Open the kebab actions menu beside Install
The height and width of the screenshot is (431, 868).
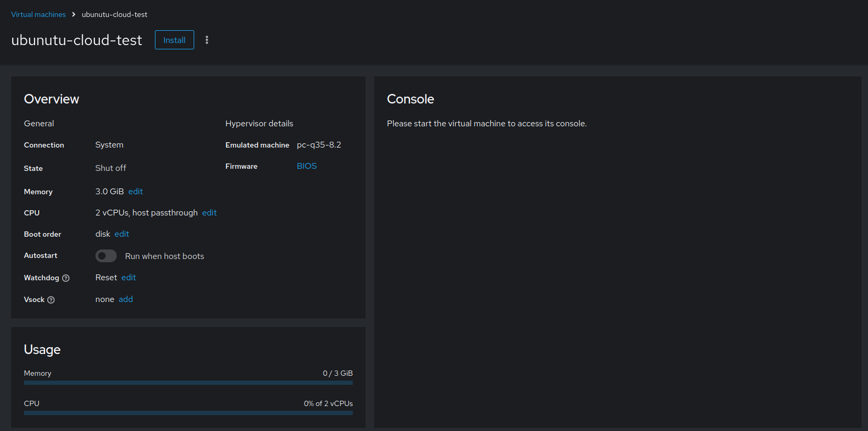(207, 40)
